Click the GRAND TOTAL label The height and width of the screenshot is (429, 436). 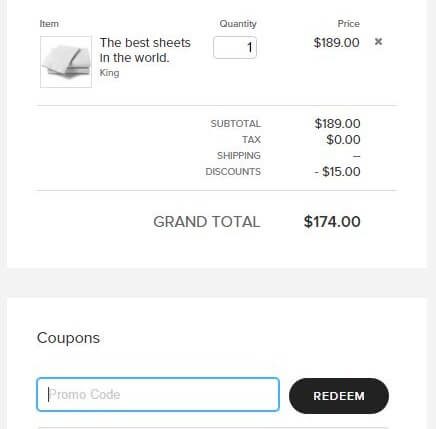tap(207, 222)
